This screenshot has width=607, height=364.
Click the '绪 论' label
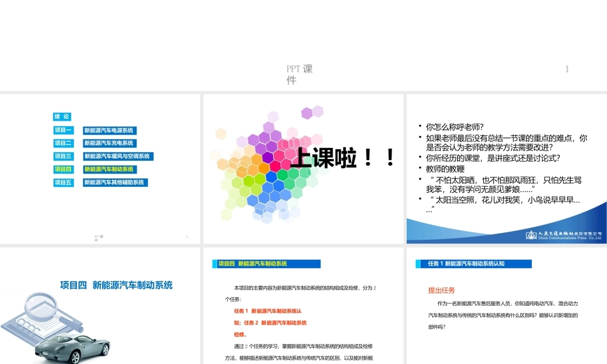pyautogui.click(x=62, y=116)
